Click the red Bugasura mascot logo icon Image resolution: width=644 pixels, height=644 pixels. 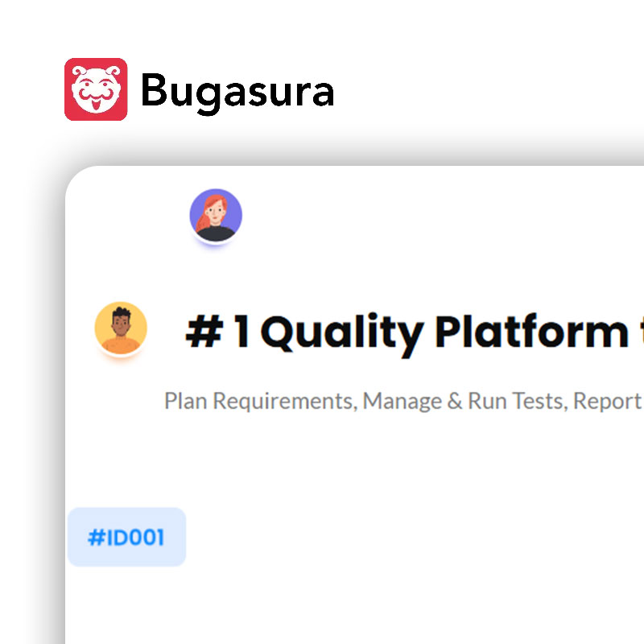click(x=96, y=89)
